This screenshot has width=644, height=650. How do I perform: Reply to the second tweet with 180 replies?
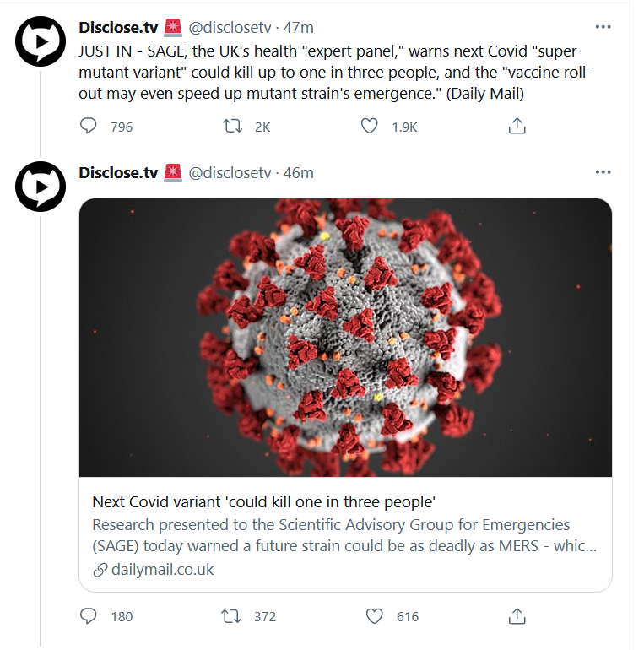pyautogui.click(x=88, y=616)
